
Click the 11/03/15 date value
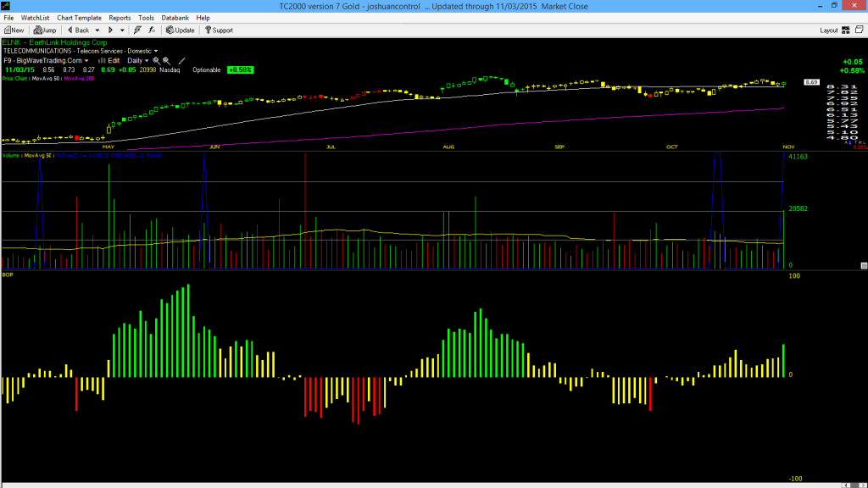pos(20,69)
